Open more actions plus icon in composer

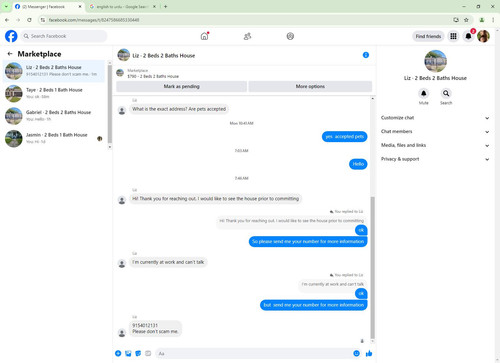click(x=118, y=353)
